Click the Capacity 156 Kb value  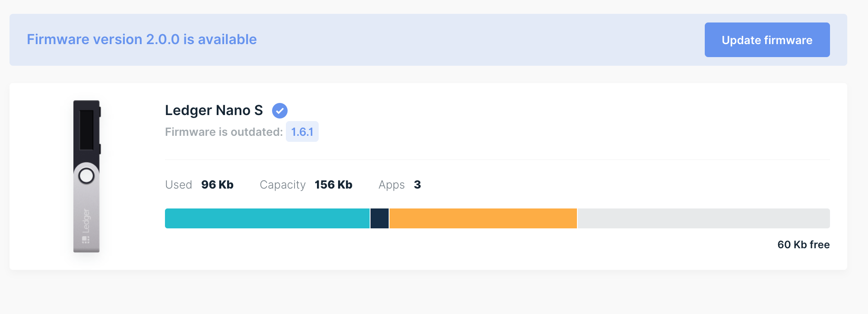(x=333, y=185)
